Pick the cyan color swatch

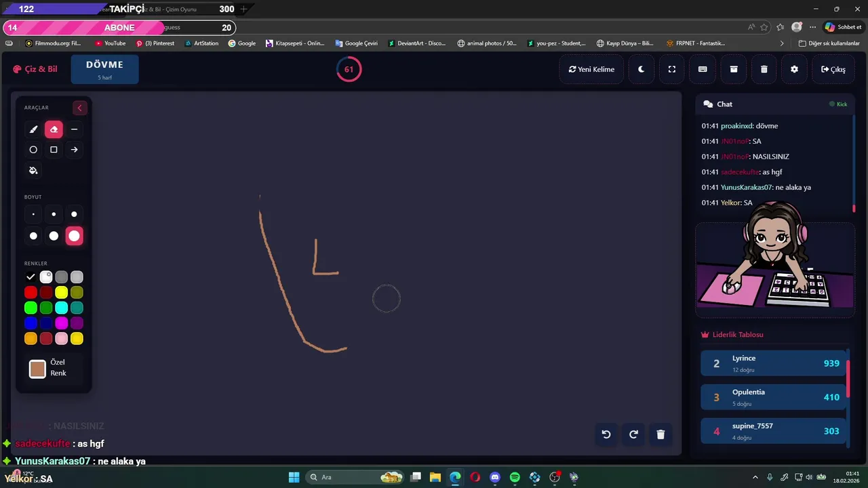62,308
